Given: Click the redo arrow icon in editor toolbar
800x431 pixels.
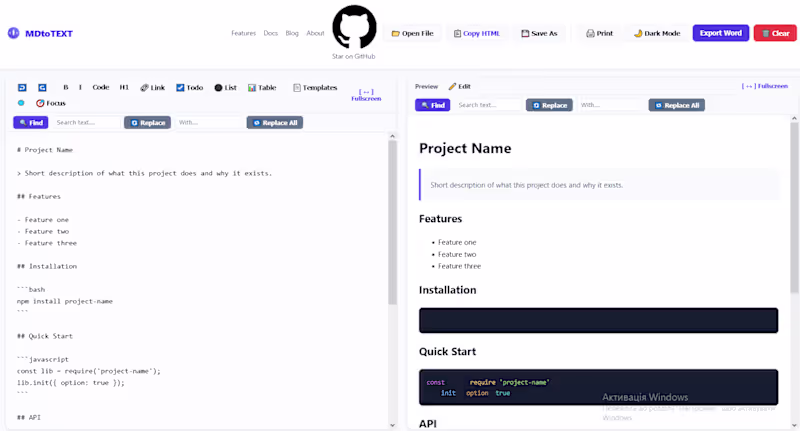Looking at the screenshot, I should click(42, 88).
